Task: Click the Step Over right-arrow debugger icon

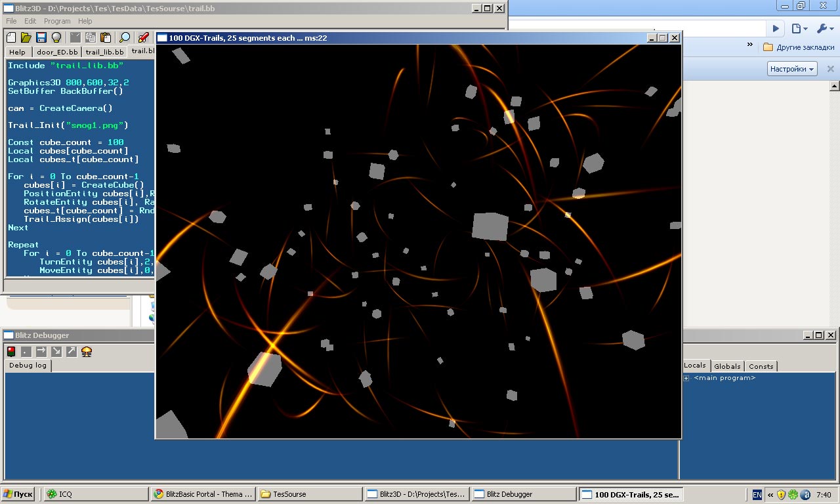Action: pos(41,352)
